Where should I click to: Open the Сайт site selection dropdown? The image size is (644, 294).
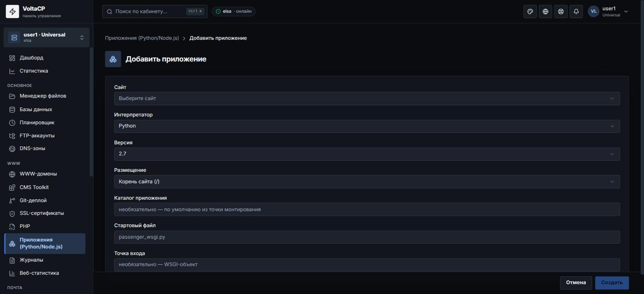pyautogui.click(x=367, y=98)
